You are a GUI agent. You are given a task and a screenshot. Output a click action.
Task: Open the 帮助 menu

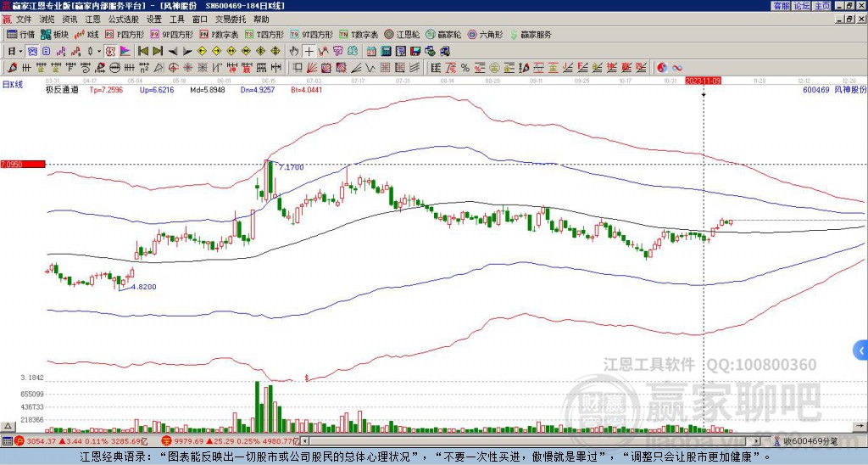point(261,20)
